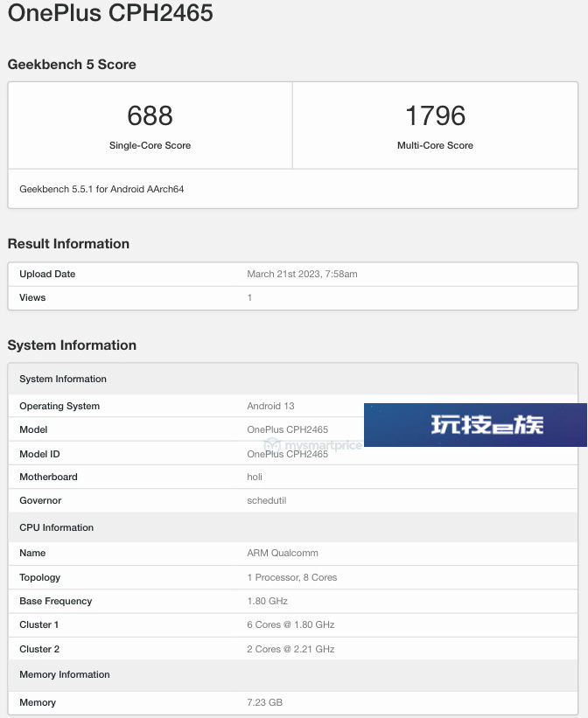Viewport: 588px width, 718px height.
Task: Click the CPU Name row label
Action: (x=32, y=554)
